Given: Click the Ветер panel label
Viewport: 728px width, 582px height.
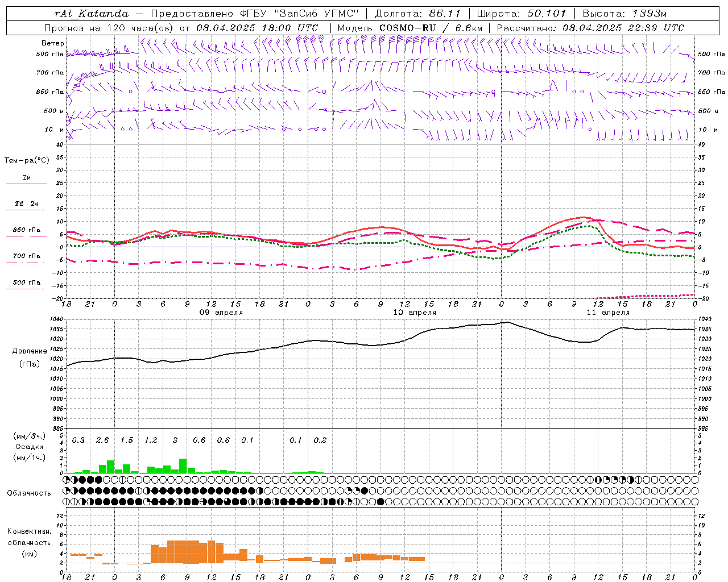Looking at the screenshot, I should point(53,43).
